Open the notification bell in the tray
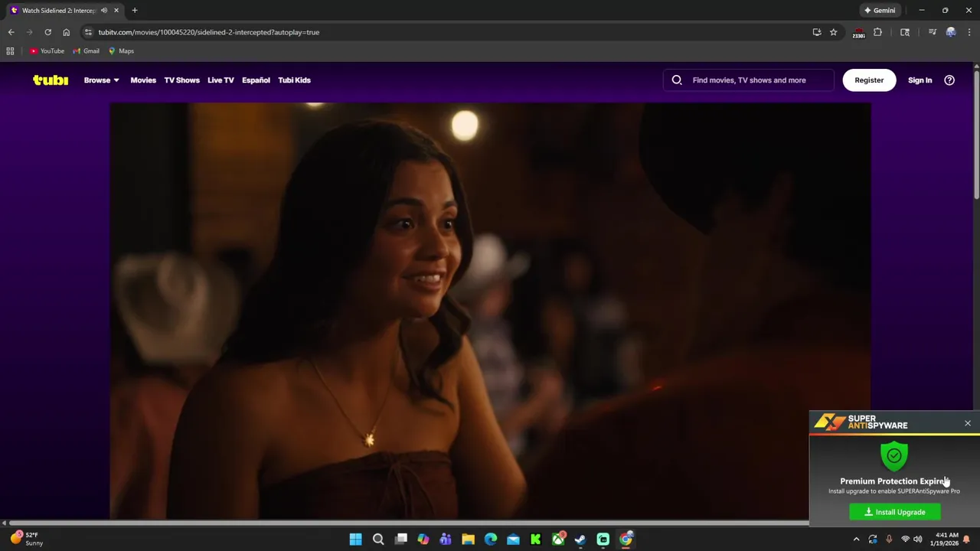This screenshot has width=980, height=551. coord(967,540)
